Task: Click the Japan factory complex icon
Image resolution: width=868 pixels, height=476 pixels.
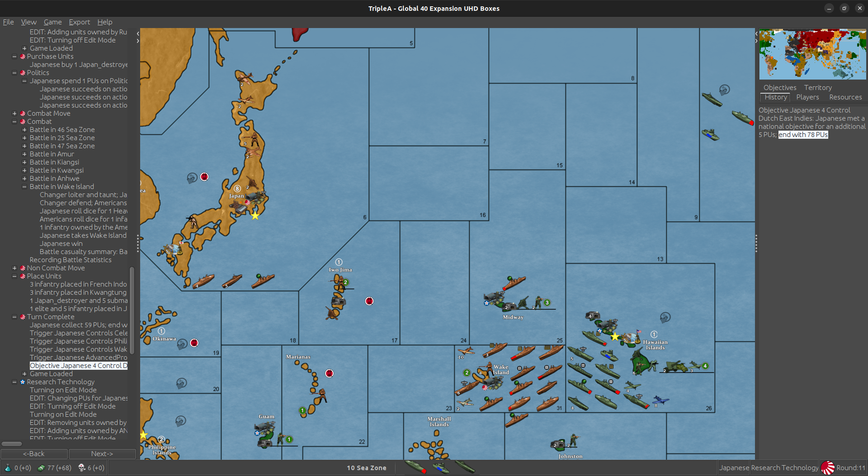Action: click(x=238, y=207)
